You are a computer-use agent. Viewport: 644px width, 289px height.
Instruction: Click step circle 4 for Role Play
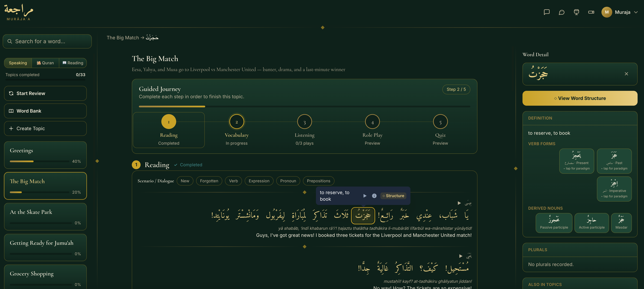372,122
